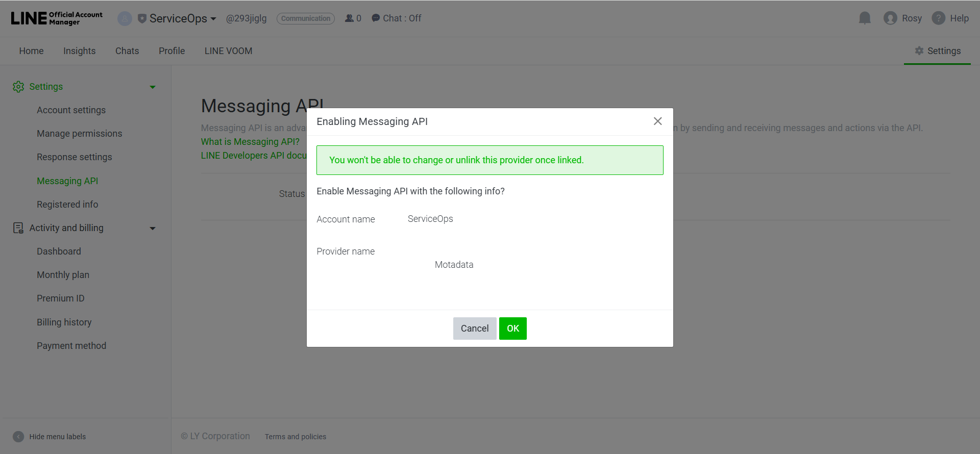Viewport: 980px width, 454px height.
Task: Open the Terms and policies link
Action: pos(295,437)
